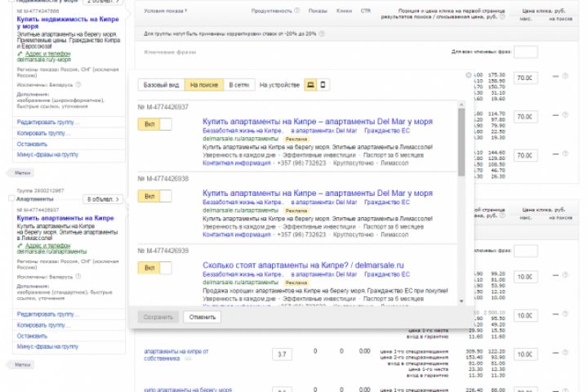Click ad preview list scrollbar thumb

point(461,142)
